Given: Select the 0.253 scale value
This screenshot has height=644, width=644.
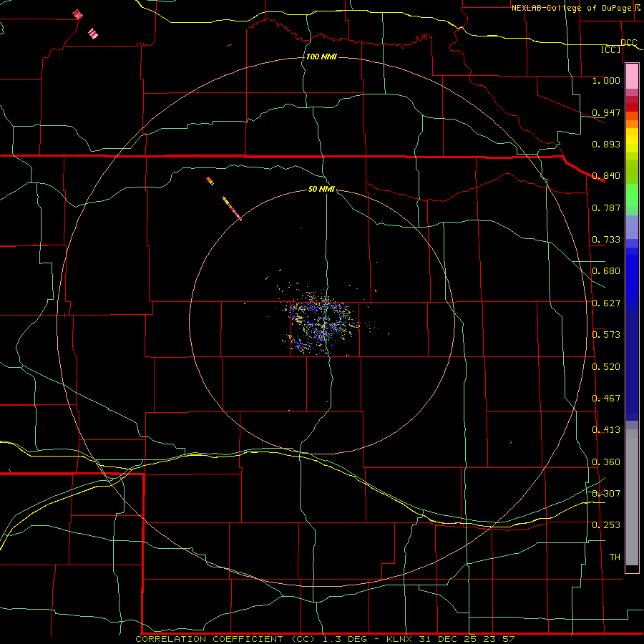Looking at the screenshot, I should click(x=606, y=525).
